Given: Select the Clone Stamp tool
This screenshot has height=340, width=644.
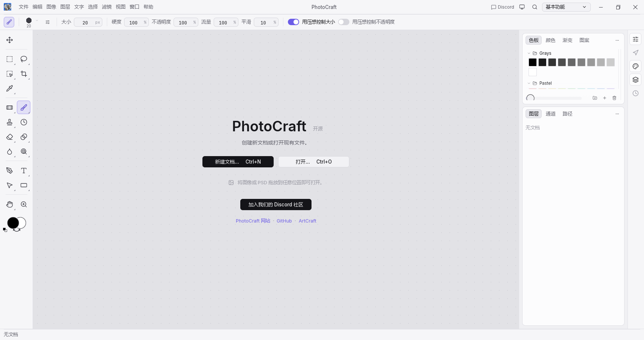Looking at the screenshot, I should 10,122.
